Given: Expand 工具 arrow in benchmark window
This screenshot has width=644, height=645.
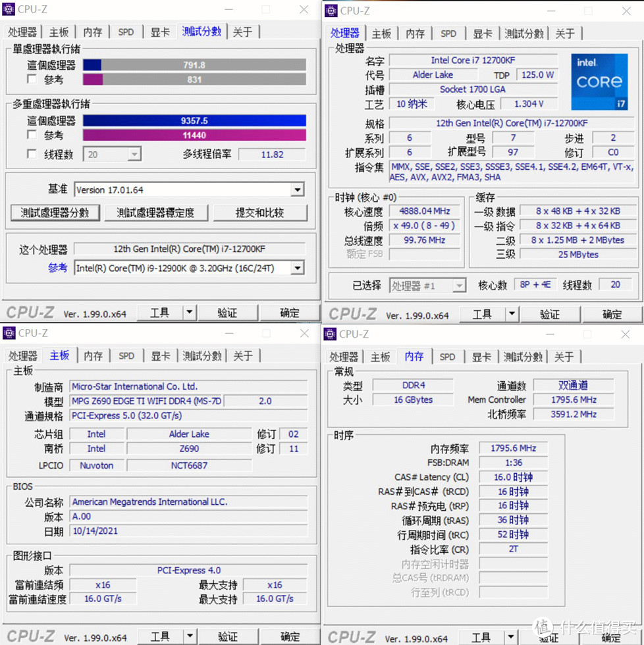Looking at the screenshot, I should [x=189, y=313].
